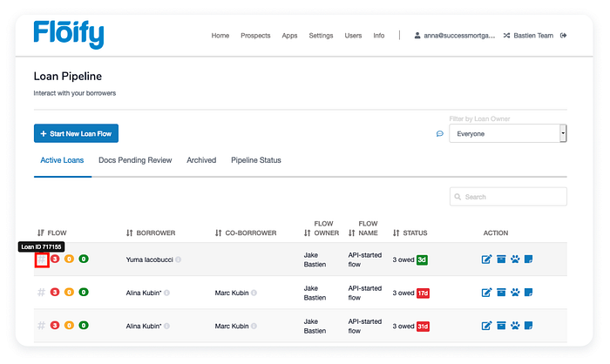Click the paw icon in the 17d loan row
This screenshot has height=364, width=610.
coord(515,293)
